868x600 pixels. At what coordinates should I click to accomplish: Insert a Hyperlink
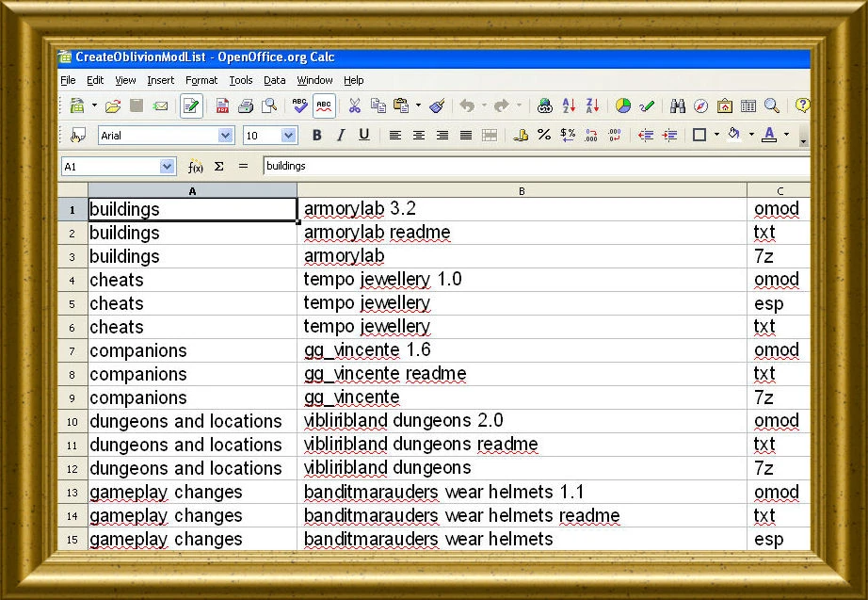click(x=545, y=105)
